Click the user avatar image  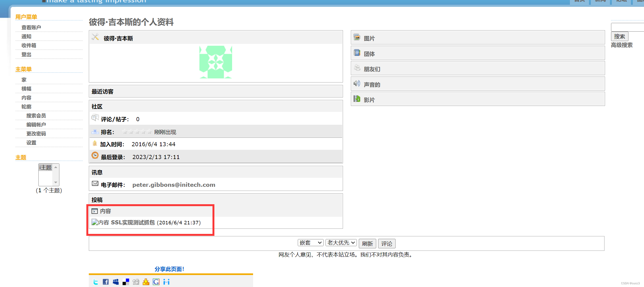point(215,62)
